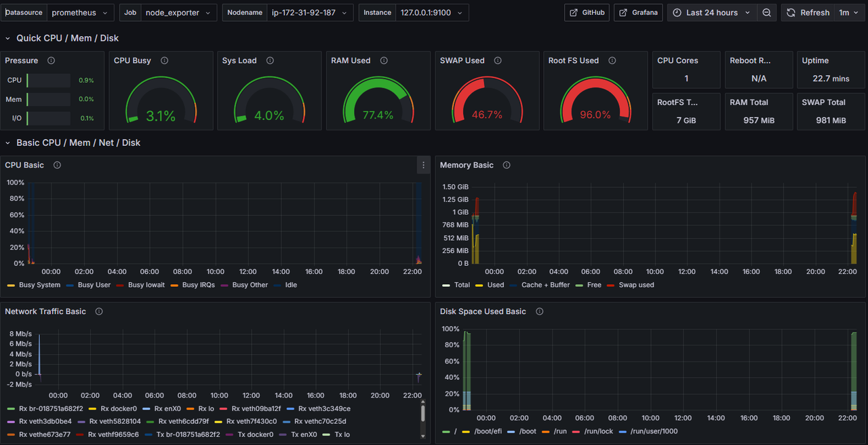Click the RAM Used 77.4% gauge
This screenshot has height=445, width=868.
click(378, 99)
